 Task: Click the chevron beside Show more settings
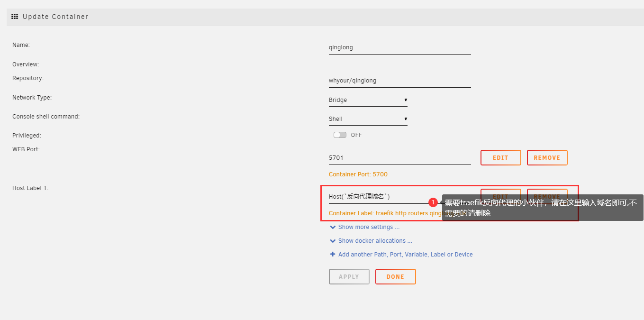(x=333, y=227)
